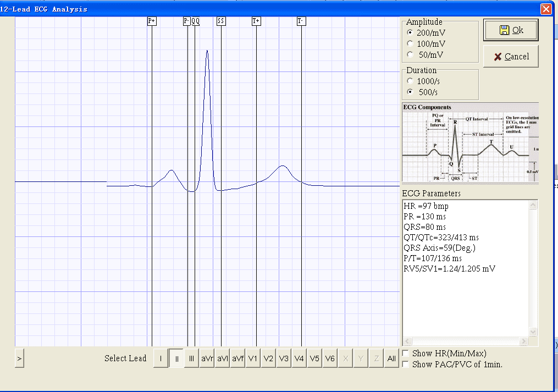Click the HR =97 bmp line
The width and height of the screenshot is (558, 392).
[426, 206]
